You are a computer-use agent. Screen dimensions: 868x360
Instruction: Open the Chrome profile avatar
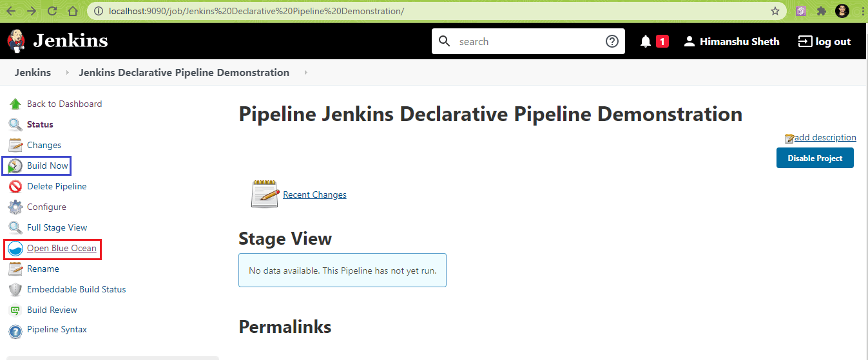click(x=842, y=11)
